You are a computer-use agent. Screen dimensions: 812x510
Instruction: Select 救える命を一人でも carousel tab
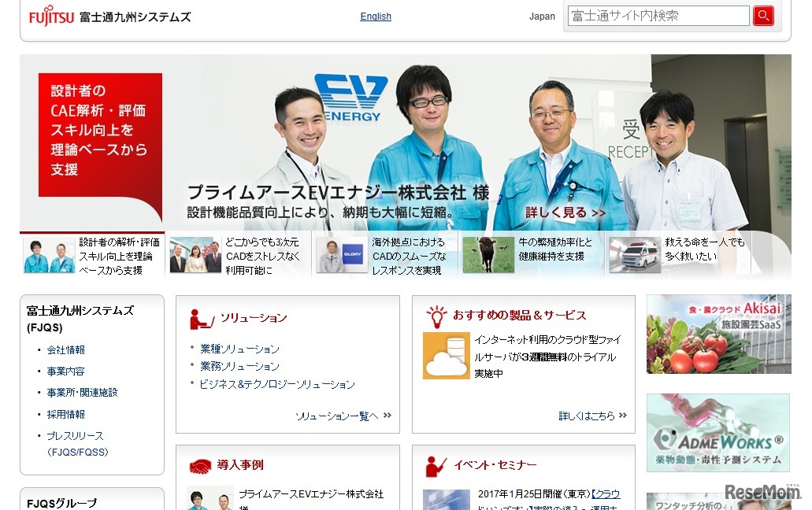[678, 256]
